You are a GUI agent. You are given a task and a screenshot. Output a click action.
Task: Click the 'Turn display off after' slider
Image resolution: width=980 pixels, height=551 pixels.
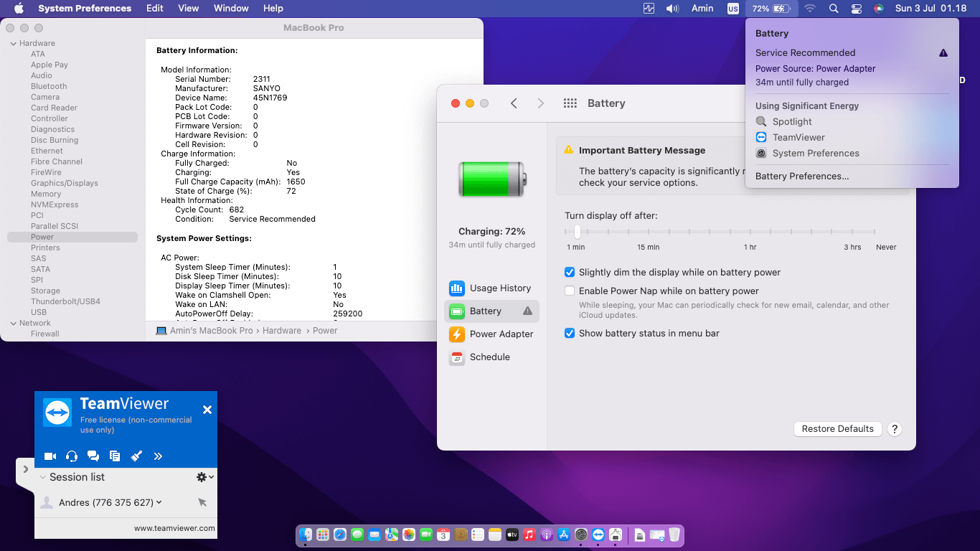pyautogui.click(x=578, y=232)
